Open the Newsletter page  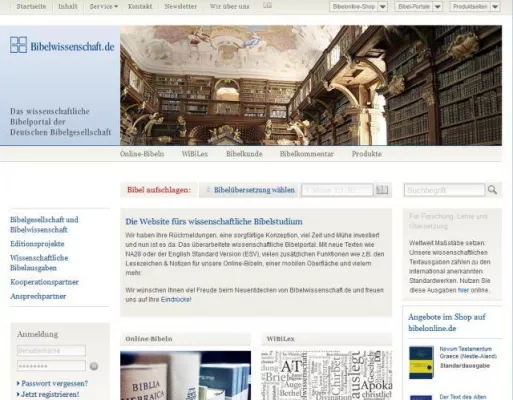coord(181,6)
